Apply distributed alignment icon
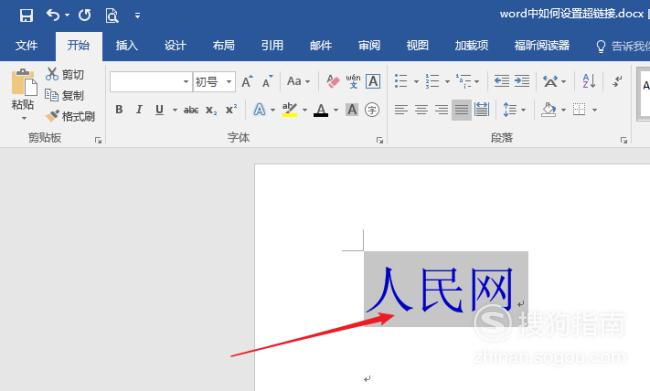The image size is (650, 391). pos(481,109)
